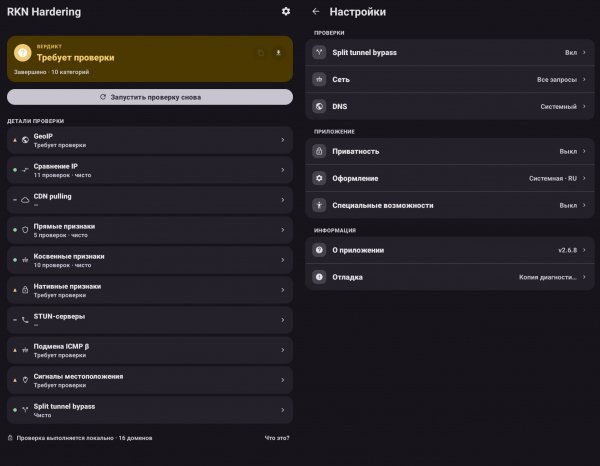600x466 pixels.
Task: Open the Оформление settings label
Action: (355, 178)
